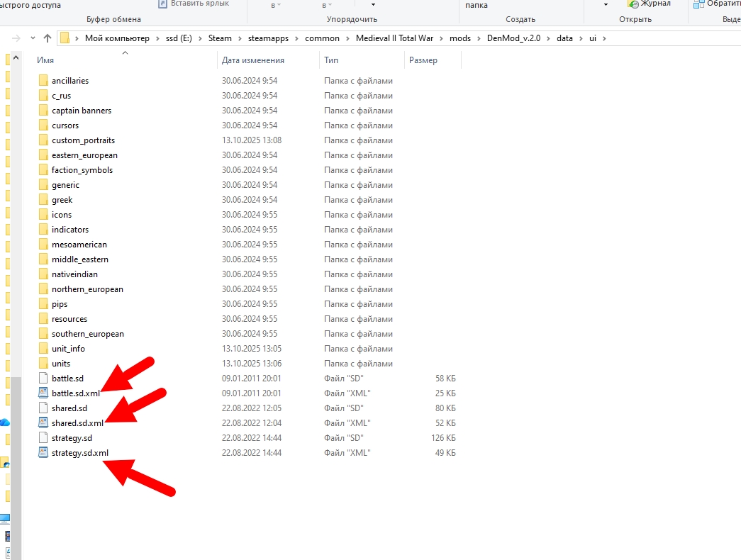Click the Up one level arrow
This screenshot has height=560, width=741.
48,38
